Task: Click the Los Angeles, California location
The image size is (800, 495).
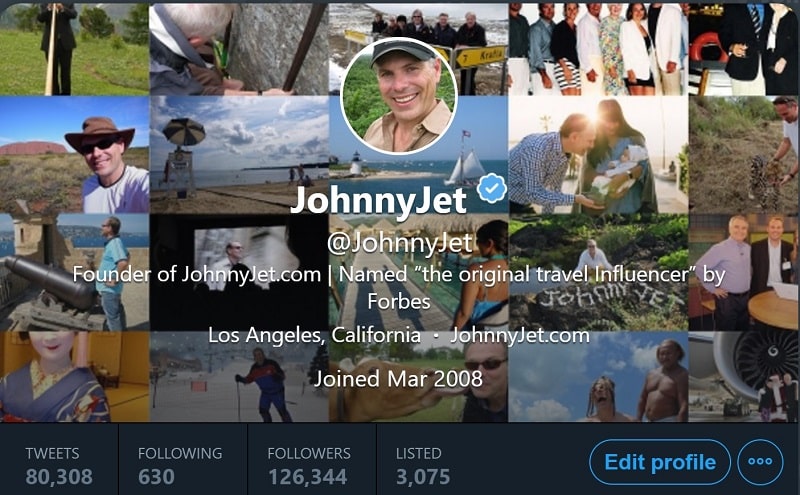Action: point(314,335)
